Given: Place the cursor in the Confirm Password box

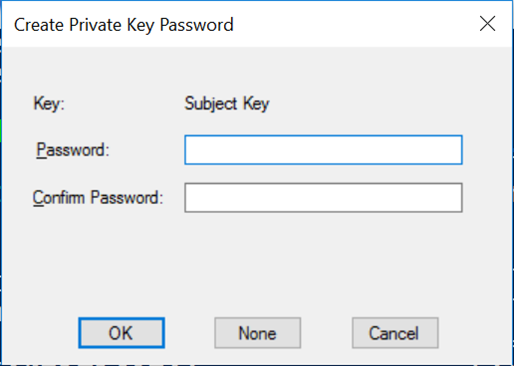Looking at the screenshot, I should tap(323, 197).
